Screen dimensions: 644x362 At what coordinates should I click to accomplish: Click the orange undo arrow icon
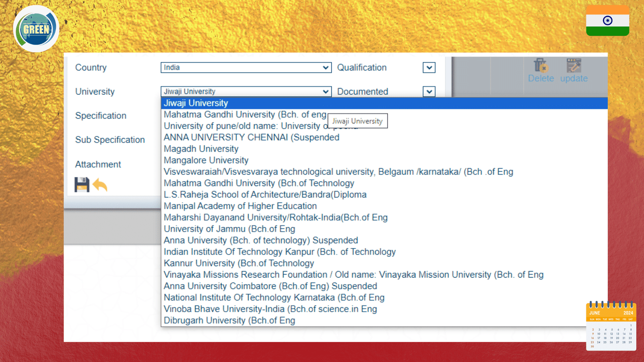click(x=100, y=185)
